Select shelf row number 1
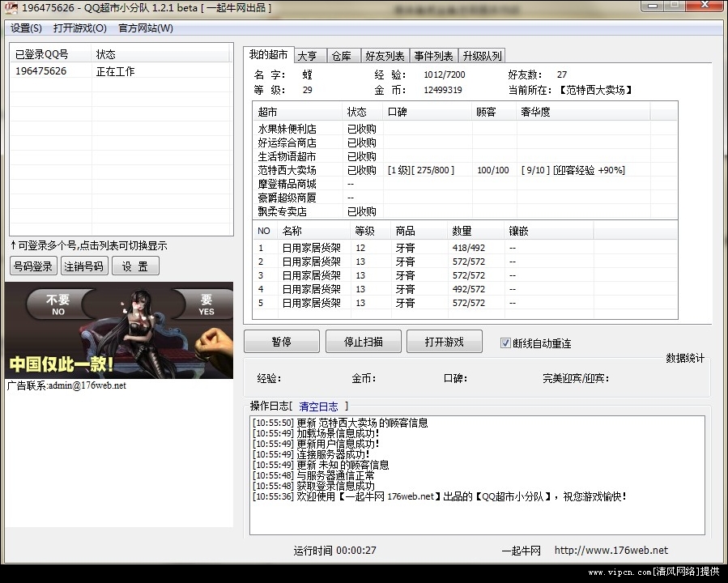The height and width of the screenshot is (583, 728). 464,248
